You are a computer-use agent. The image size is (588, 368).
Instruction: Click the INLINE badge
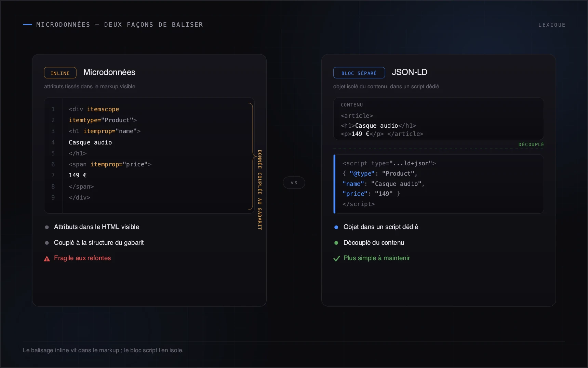click(x=60, y=73)
